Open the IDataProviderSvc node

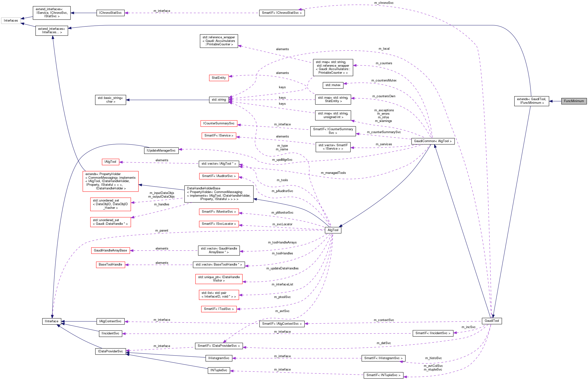coord(110,351)
